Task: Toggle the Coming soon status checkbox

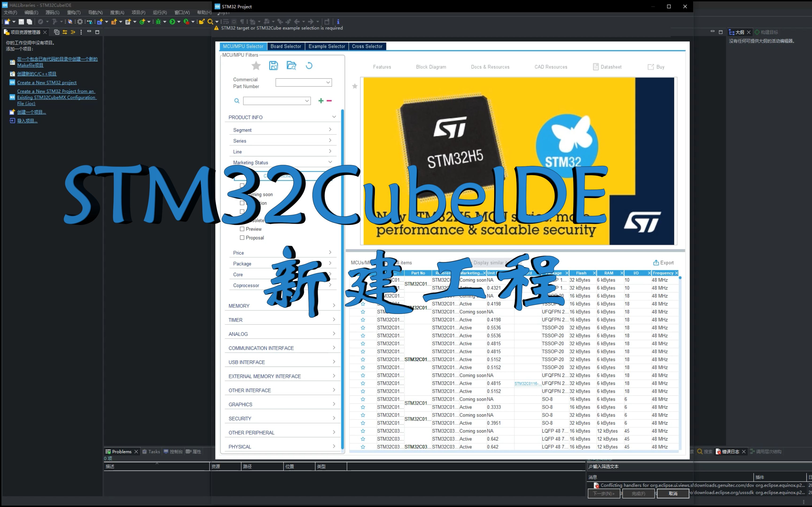Action: pos(242,194)
